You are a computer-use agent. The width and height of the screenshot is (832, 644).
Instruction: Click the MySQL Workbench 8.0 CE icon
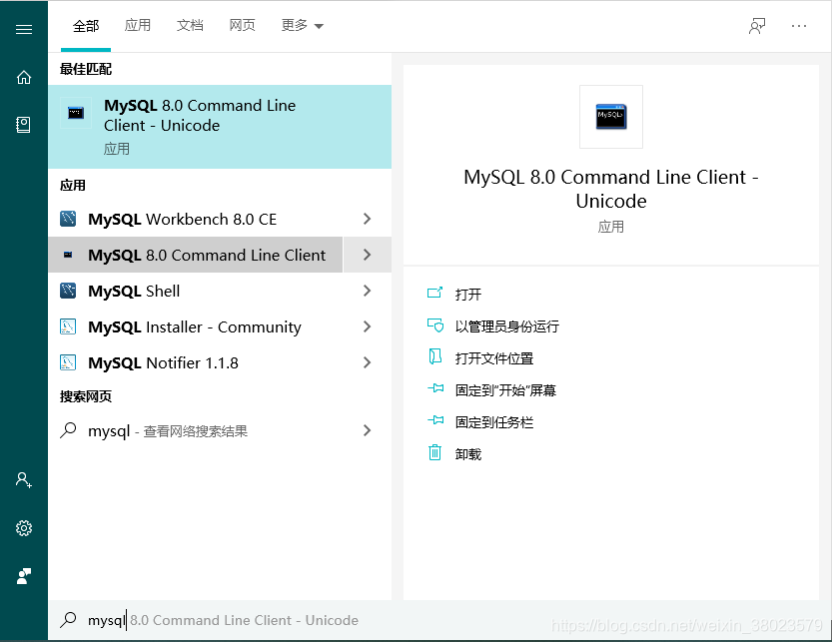pyautogui.click(x=68, y=219)
